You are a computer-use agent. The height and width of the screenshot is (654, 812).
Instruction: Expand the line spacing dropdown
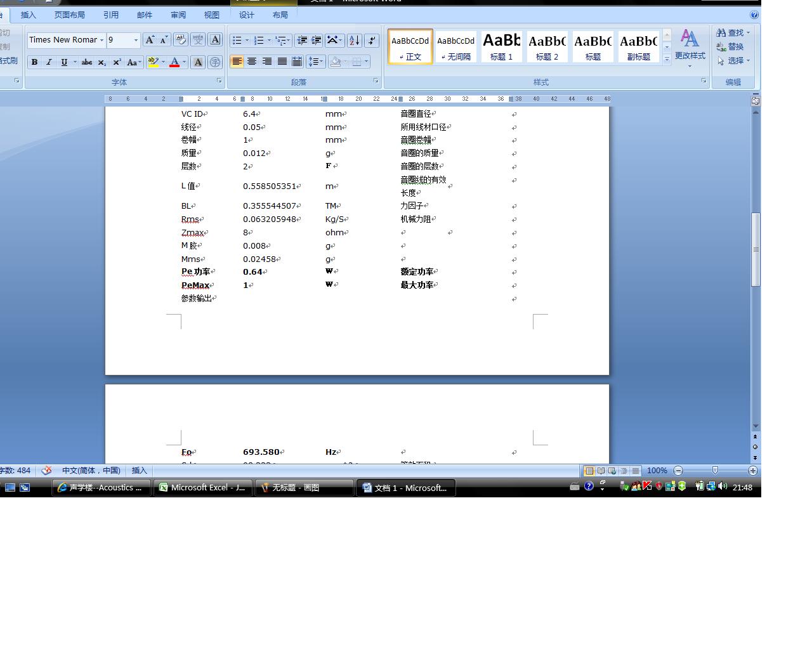click(x=322, y=62)
